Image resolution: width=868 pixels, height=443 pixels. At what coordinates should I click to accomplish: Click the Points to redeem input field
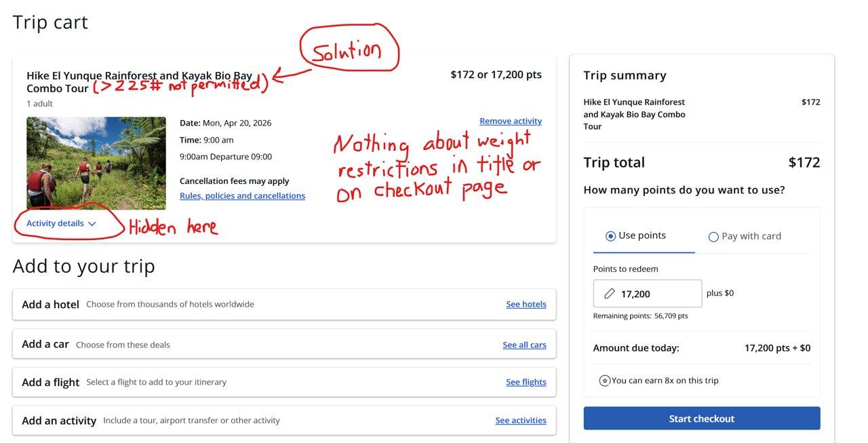[x=648, y=294]
